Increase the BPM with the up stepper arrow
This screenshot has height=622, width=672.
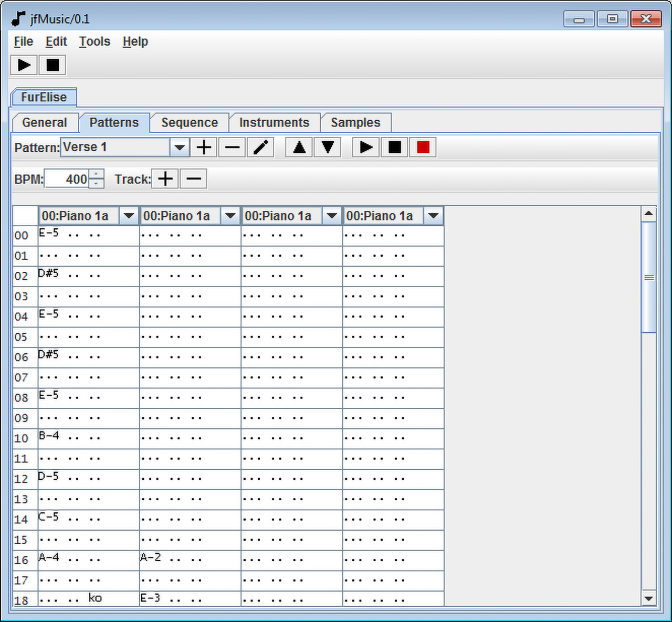(x=97, y=174)
